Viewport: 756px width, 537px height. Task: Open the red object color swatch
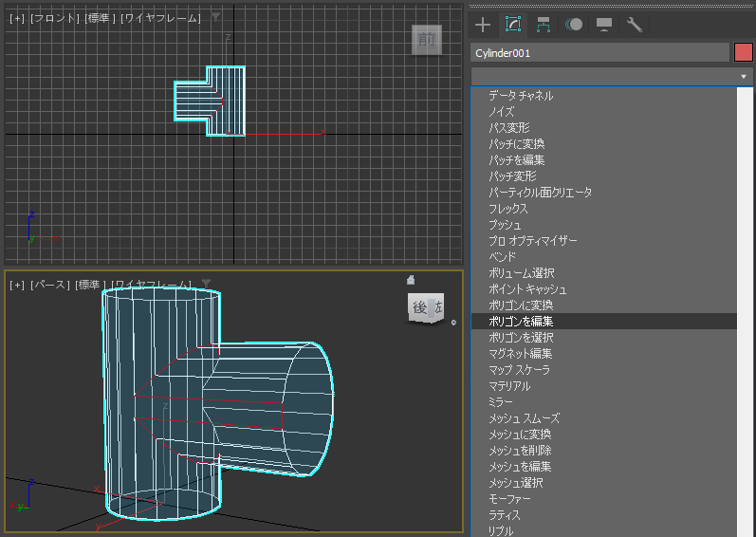tap(744, 52)
